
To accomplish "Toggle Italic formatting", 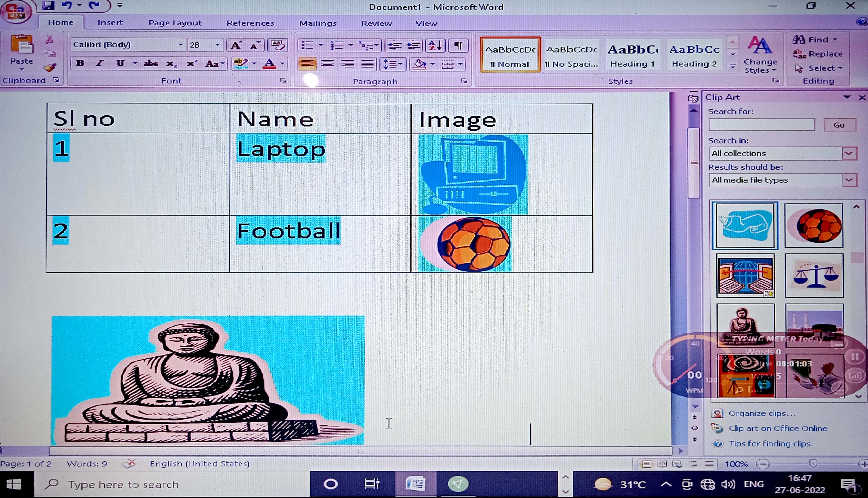I will pyautogui.click(x=99, y=64).
